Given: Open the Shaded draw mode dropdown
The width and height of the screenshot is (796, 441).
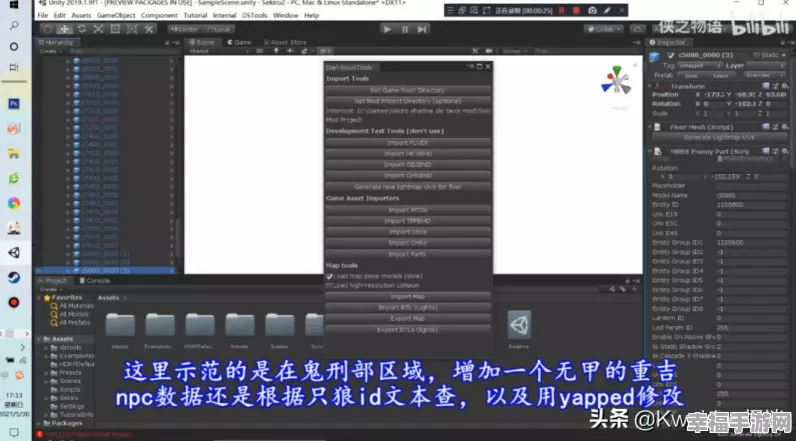Looking at the screenshot, I should pos(219,51).
